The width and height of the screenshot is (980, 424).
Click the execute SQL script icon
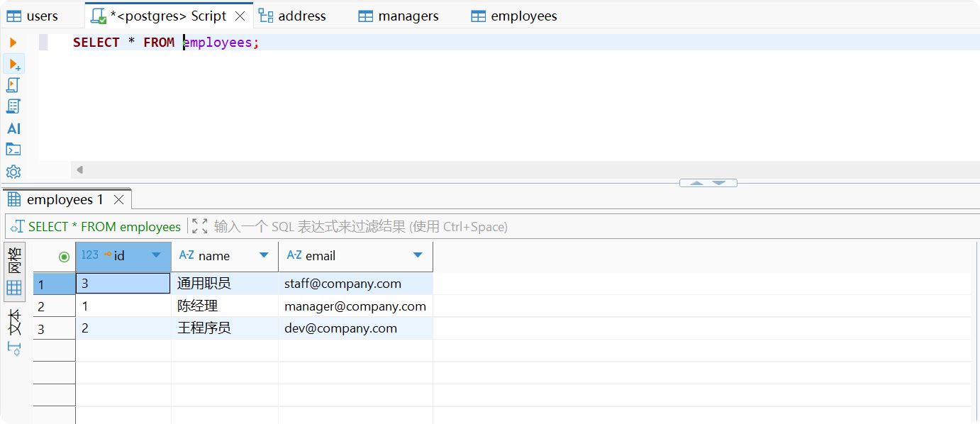pyautogui.click(x=13, y=85)
